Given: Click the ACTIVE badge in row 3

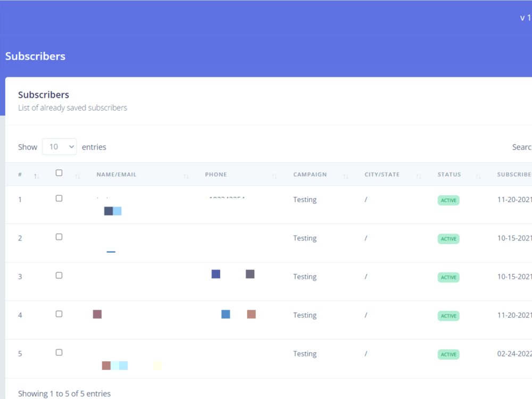Looking at the screenshot, I should pyautogui.click(x=448, y=277).
